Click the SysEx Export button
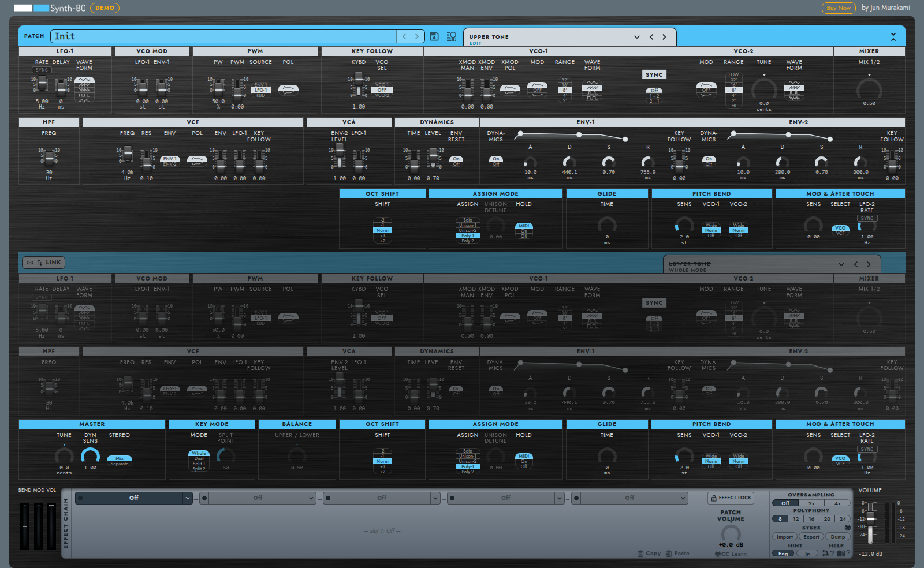924x568 pixels. [811, 537]
